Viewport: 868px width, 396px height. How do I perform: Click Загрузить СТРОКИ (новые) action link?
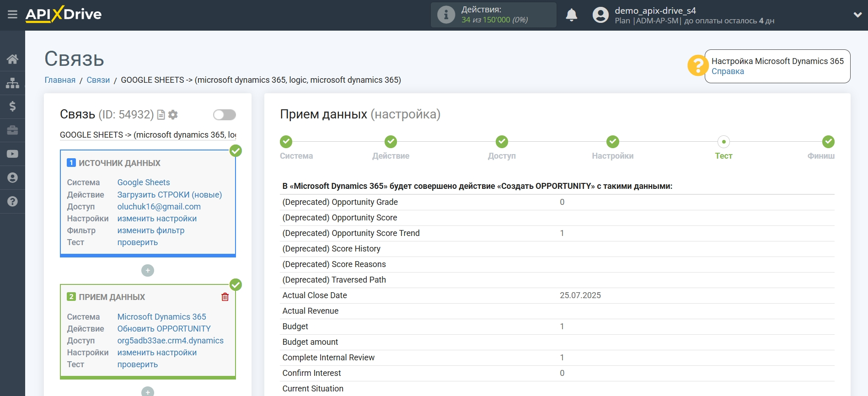click(x=170, y=195)
